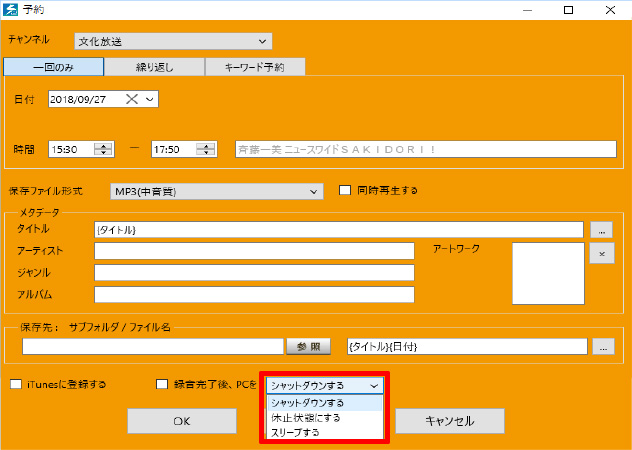Click the file name field {タイトル}{日付}
Screen dimensions: 632x450
(x=467, y=346)
